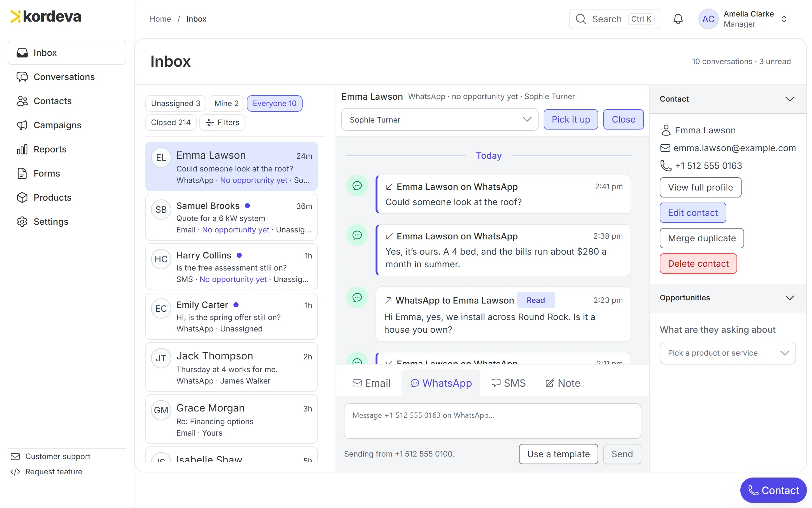Viewport: 812px width, 508px height.
Task: Open Campaigns in the sidebar
Action: coord(67,125)
